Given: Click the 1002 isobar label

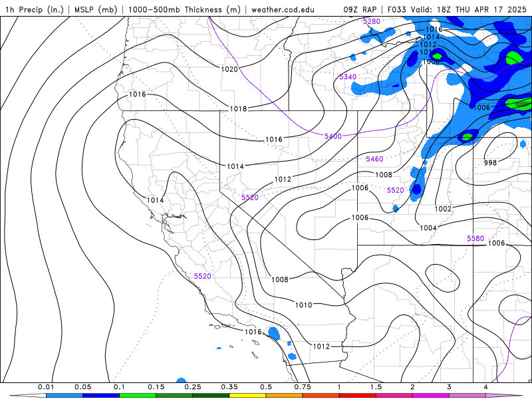Looking at the screenshot, I should 443,209.
